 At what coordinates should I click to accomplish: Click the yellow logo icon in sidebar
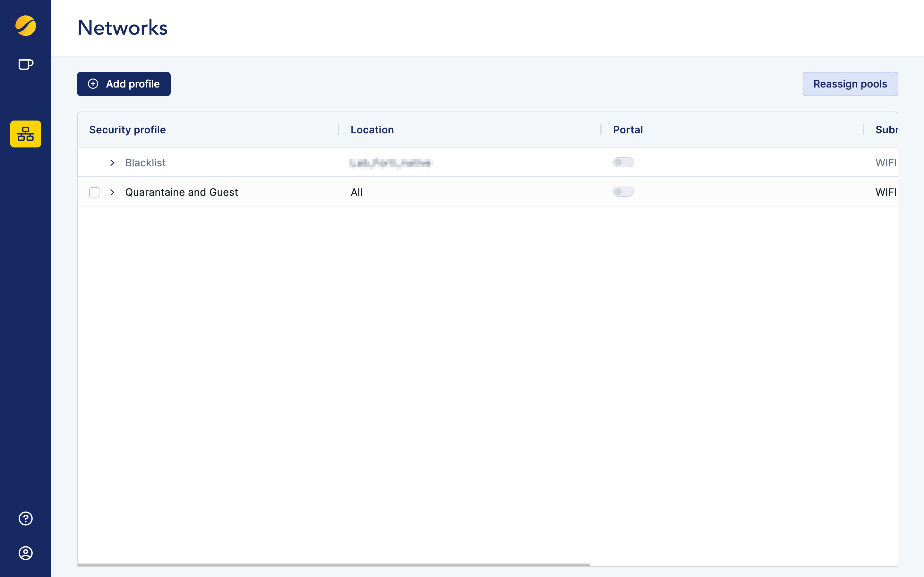pyautogui.click(x=26, y=26)
